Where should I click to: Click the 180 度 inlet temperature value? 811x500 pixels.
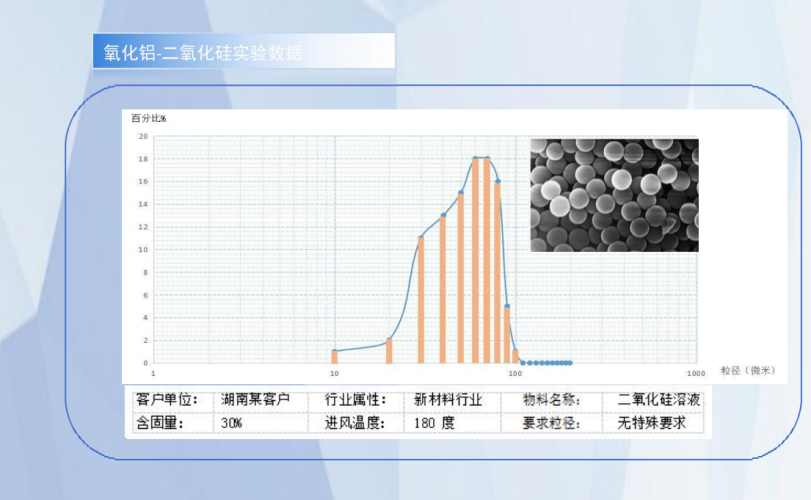coord(434,423)
